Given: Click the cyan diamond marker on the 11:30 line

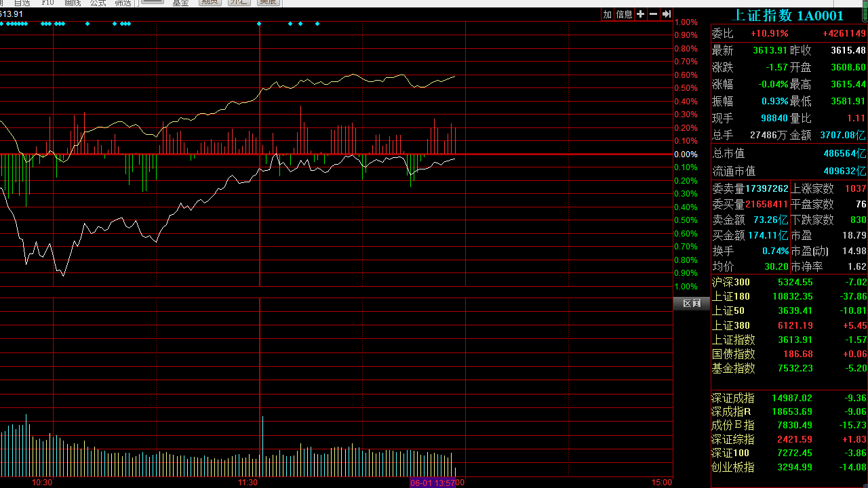Looking at the screenshot, I should (259, 24).
